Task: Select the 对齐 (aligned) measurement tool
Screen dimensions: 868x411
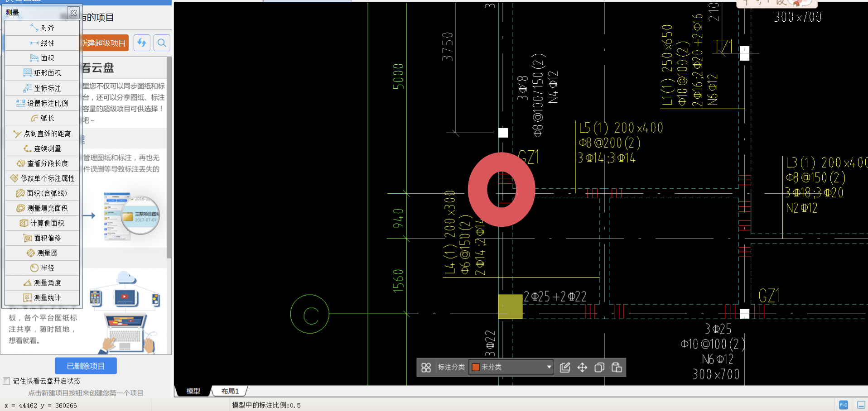Action: click(x=42, y=28)
